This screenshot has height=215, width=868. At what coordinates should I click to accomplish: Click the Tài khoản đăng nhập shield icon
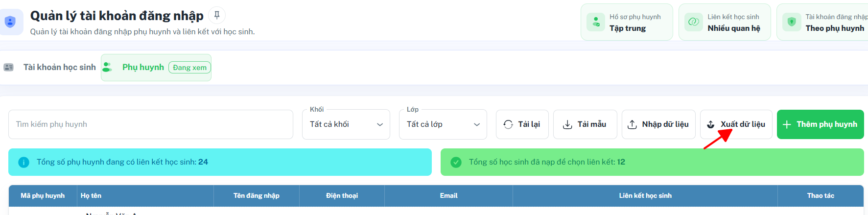[792, 22]
